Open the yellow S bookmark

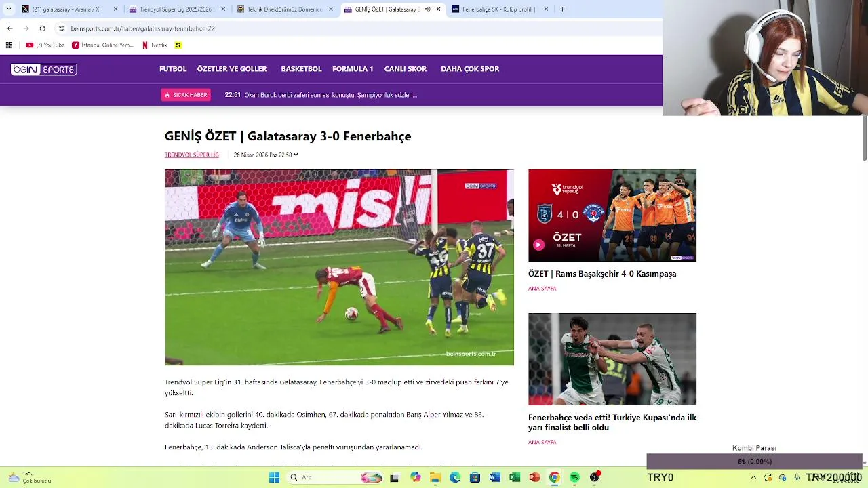click(178, 45)
